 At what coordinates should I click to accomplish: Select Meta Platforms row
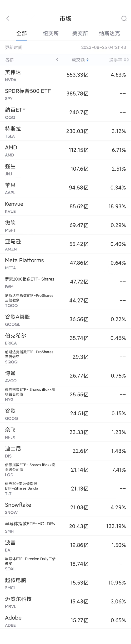coord(65,263)
